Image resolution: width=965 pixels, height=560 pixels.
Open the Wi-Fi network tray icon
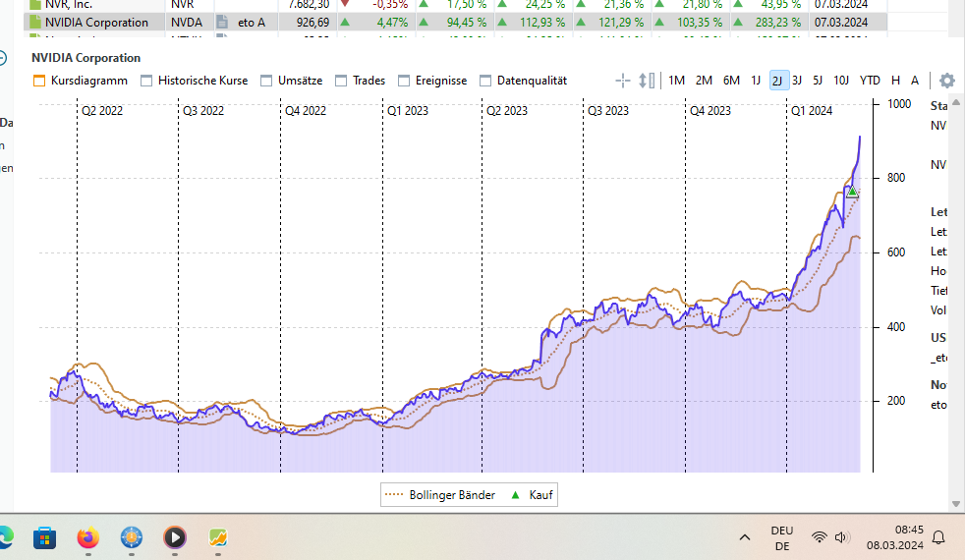pos(820,537)
